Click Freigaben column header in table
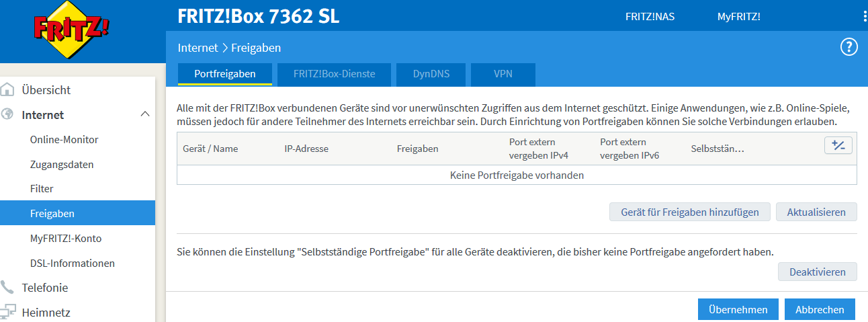The image size is (868, 322). click(417, 149)
